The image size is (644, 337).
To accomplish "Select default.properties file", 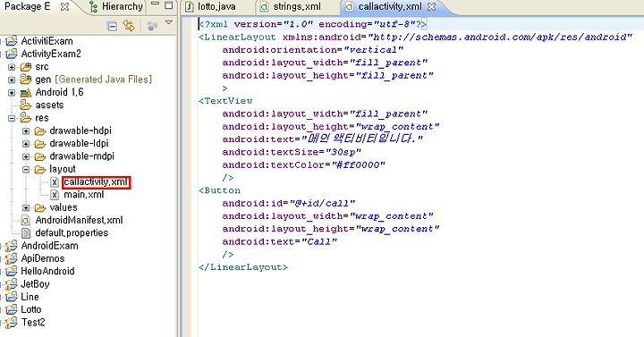I will tap(72, 232).
